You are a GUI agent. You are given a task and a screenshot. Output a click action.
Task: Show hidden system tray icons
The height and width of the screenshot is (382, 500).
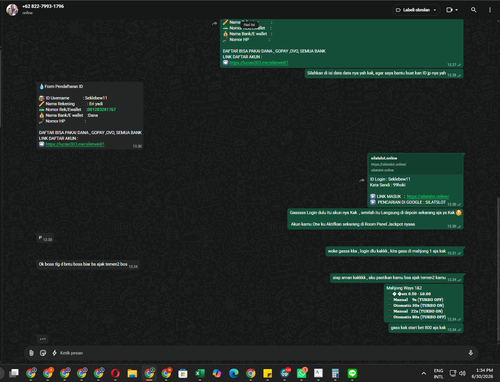424,373
